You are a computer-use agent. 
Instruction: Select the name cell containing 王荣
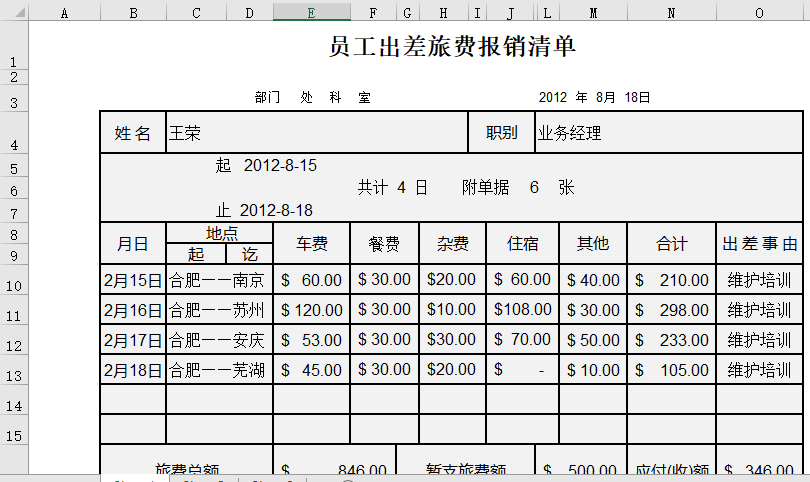click(316, 133)
